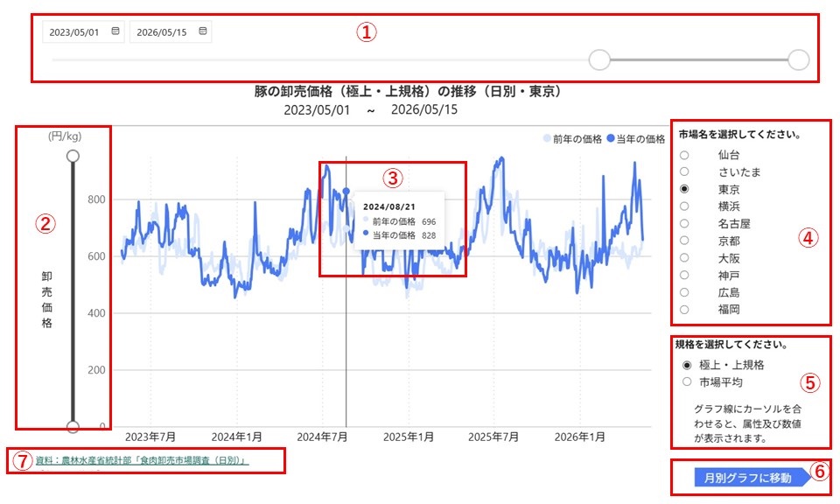Open source link 食肉卸売市場調査（日別）
The width and height of the screenshot is (840, 504).
pyautogui.click(x=142, y=460)
